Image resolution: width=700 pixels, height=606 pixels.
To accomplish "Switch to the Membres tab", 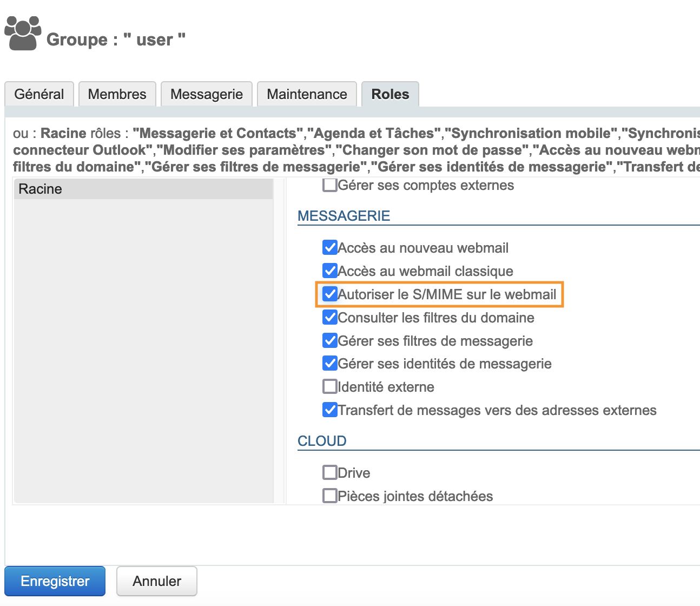I will [x=117, y=94].
